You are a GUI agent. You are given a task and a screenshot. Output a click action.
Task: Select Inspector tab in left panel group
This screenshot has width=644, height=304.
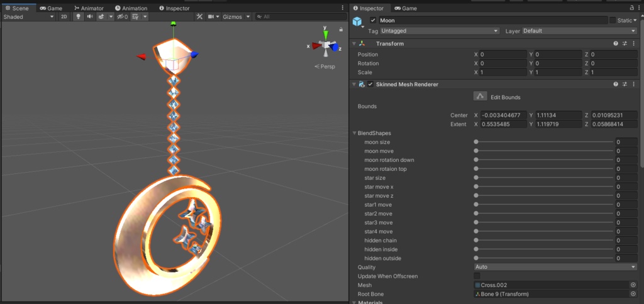pyautogui.click(x=174, y=8)
